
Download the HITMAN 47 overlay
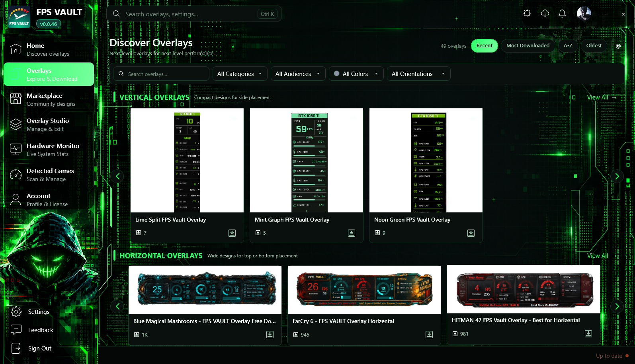coord(588,334)
